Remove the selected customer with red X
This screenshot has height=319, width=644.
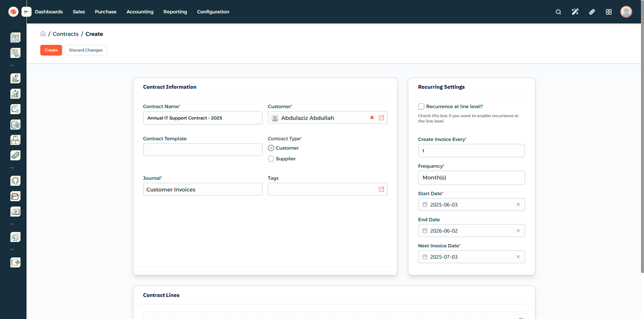[x=372, y=118]
